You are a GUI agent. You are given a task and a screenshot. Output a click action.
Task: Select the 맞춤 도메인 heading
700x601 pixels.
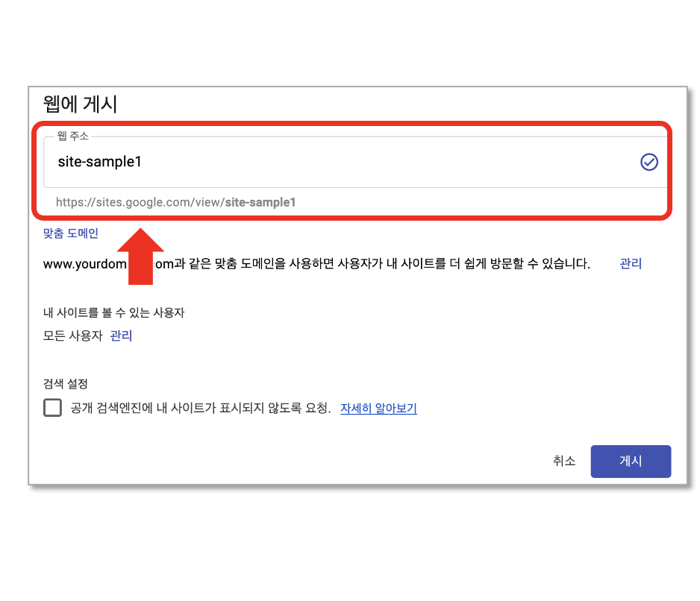coord(71,233)
